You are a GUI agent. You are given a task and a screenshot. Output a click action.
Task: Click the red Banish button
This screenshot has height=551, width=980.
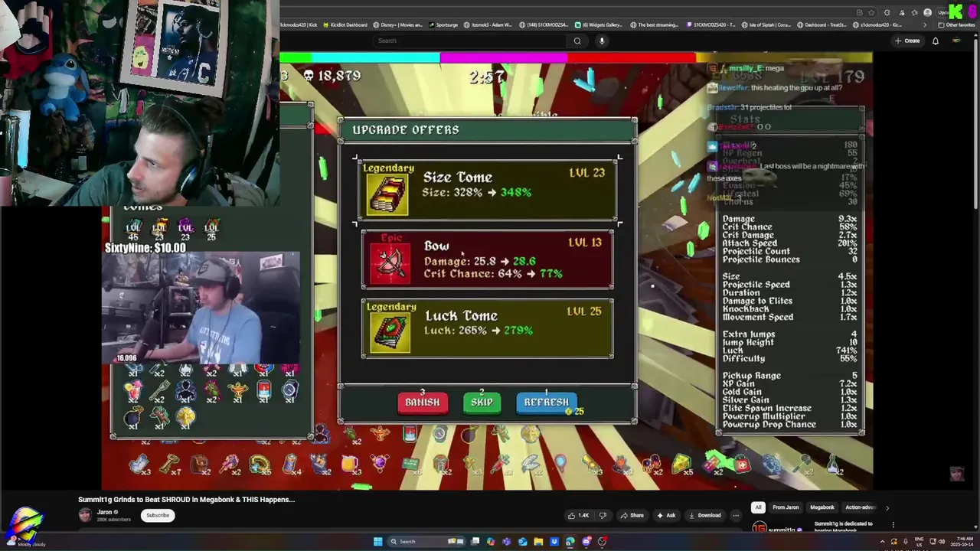coord(422,402)
